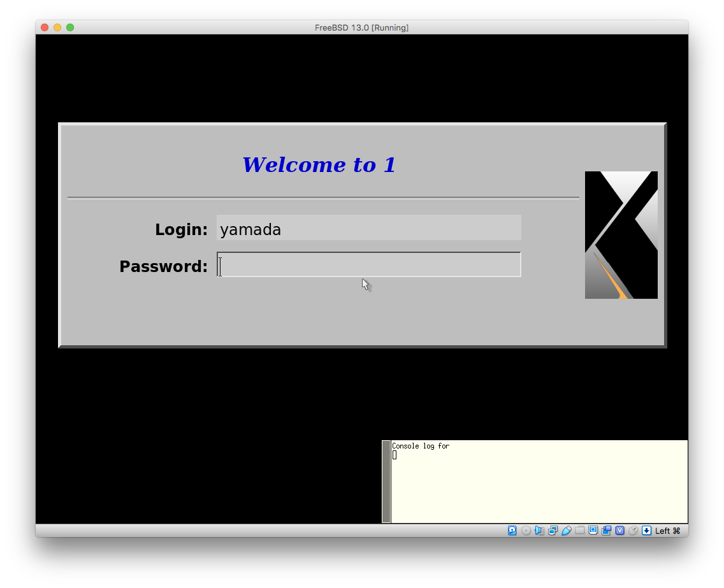Click the green full-screen window button
The width and height of the screenshot is (724, 588).
point(70,27)
